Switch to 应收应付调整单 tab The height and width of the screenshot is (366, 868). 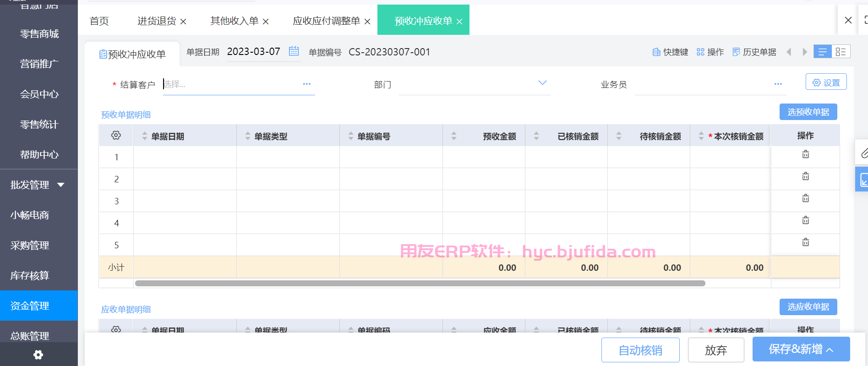point(327,21)
